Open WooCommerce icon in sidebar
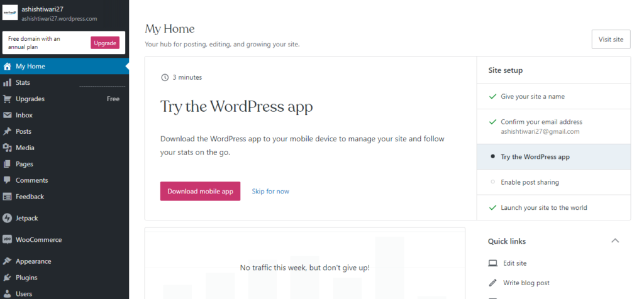 [x=7, y=240]
